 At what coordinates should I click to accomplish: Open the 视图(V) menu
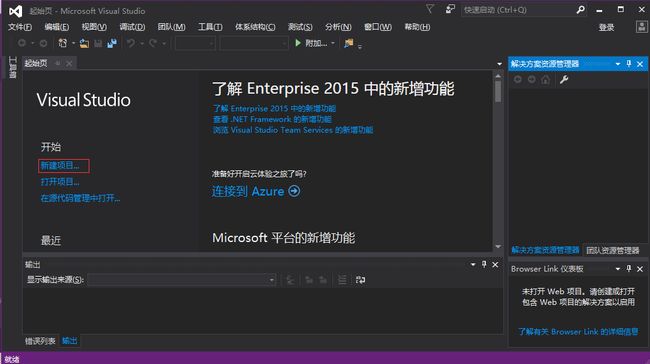(x=94, y=27)
